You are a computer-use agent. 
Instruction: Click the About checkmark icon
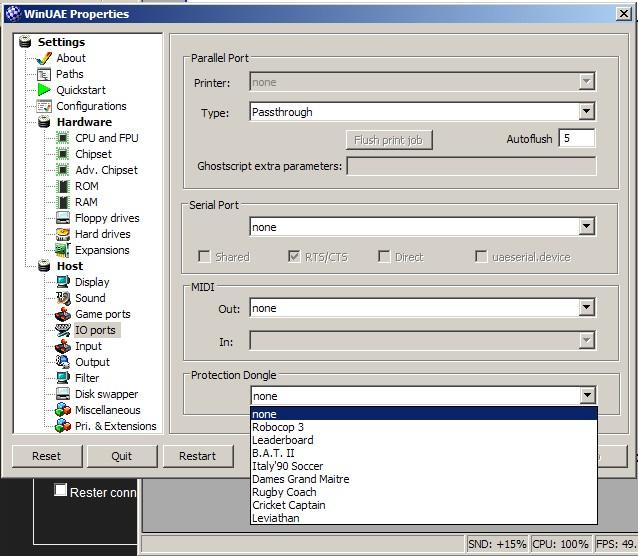pos(44,59)
